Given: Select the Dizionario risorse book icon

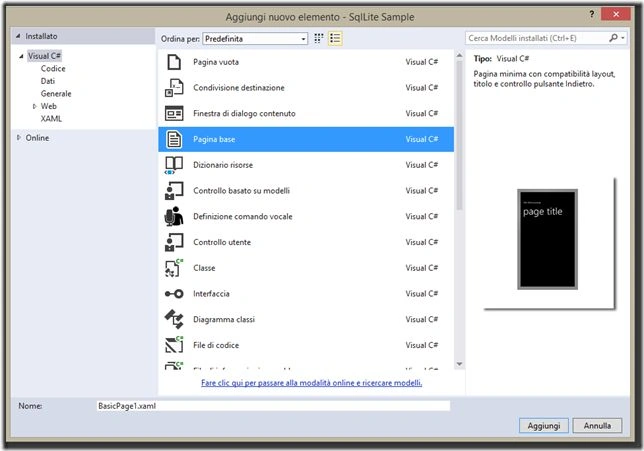Looking at the screenshot, I should 174,165.
